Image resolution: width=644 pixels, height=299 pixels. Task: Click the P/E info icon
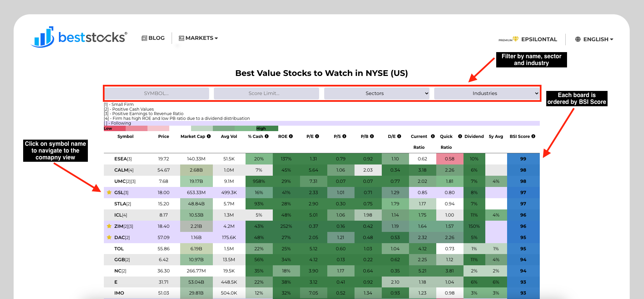(317, 136)
